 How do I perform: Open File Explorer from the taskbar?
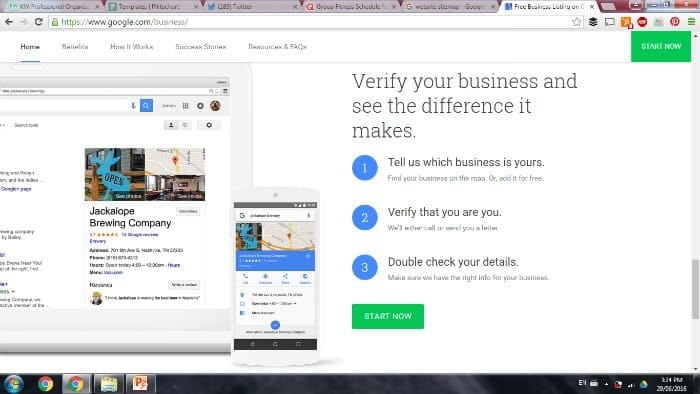(108, 384)
